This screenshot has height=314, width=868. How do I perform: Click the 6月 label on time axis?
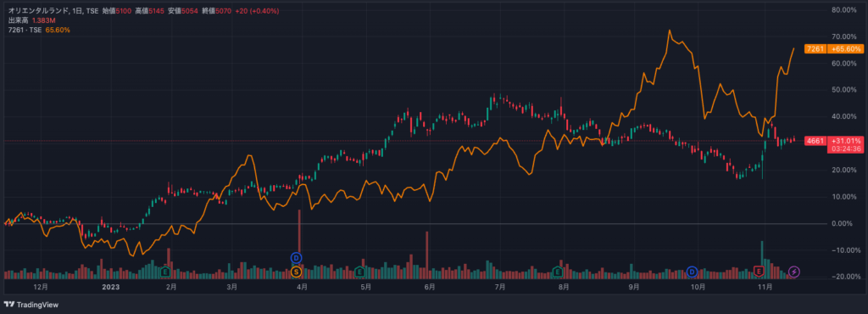429,287
